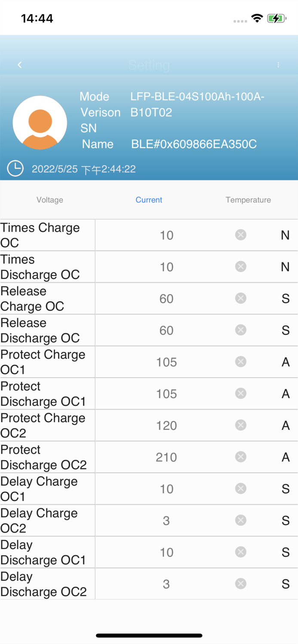Clear the Times Charge OC value
This screenshot has width=298, height=644.
coord(240,235)
